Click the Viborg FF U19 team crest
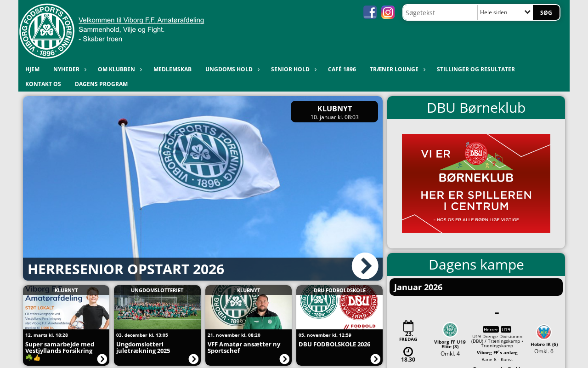588x368 pixels. tap(450, 330)
